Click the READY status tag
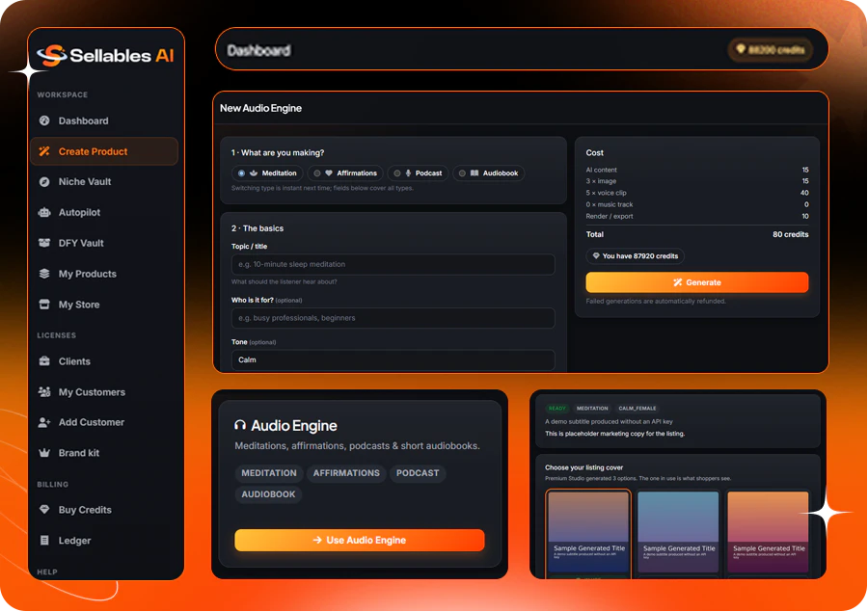Screen dimensions: 868x612 coord(556,409)
